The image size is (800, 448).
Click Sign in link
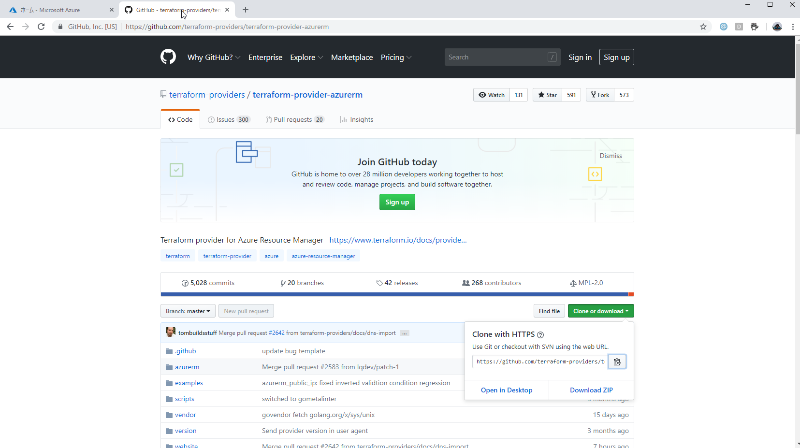click(x=580, y=57)
